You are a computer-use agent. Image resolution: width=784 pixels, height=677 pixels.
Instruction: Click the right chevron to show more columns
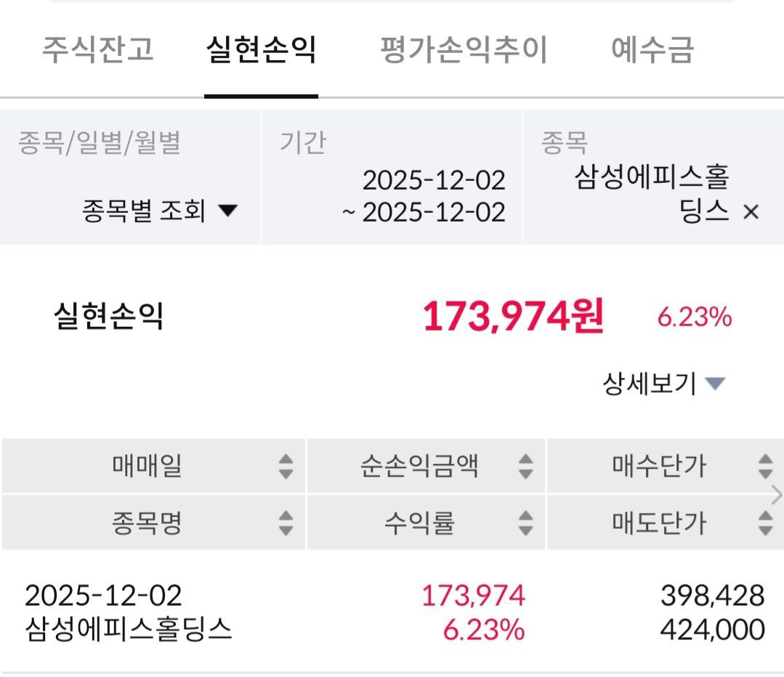[x=777, y=495]
